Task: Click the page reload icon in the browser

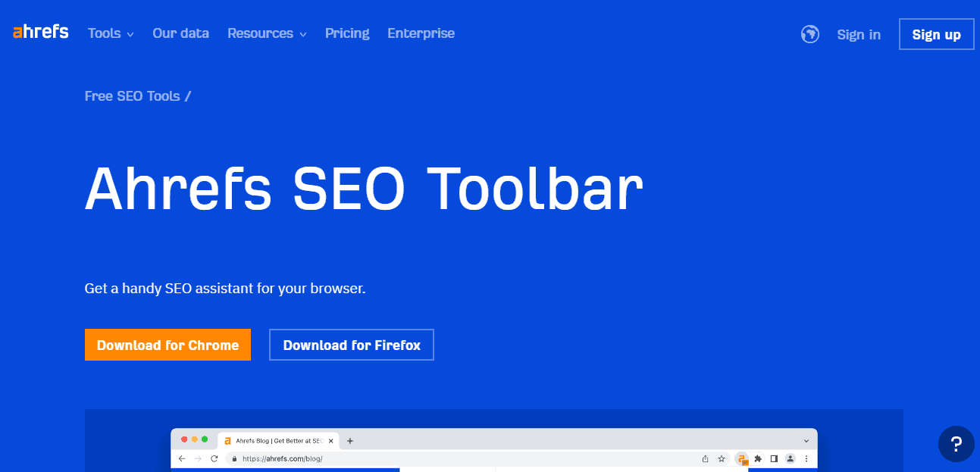Action: click(216, 458)
